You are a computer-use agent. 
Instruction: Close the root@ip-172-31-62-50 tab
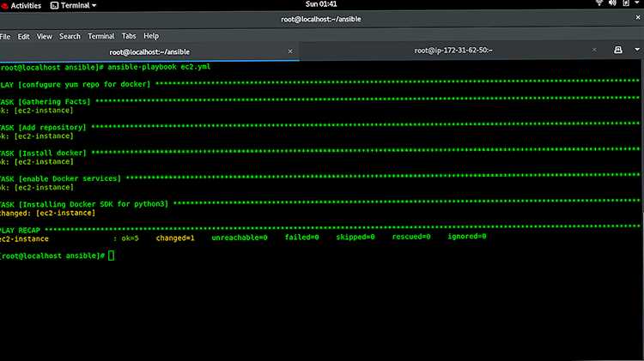coord(594,50)
